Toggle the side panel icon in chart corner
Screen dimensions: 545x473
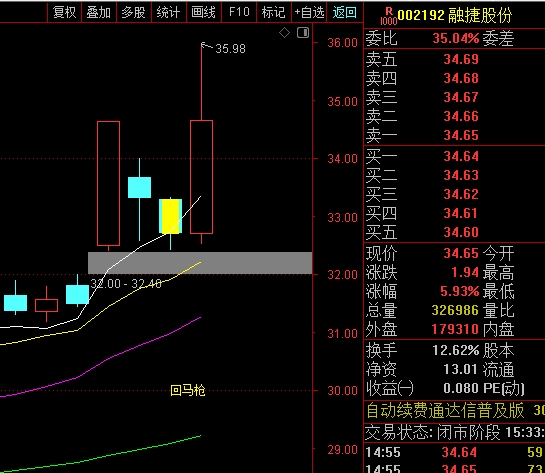click(x=303, y=33)
